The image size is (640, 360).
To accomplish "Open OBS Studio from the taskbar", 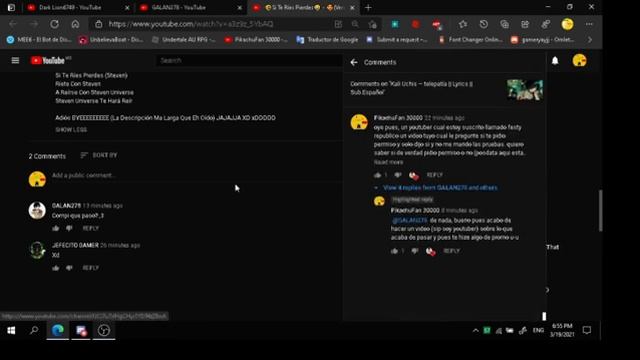I will 104,330.
